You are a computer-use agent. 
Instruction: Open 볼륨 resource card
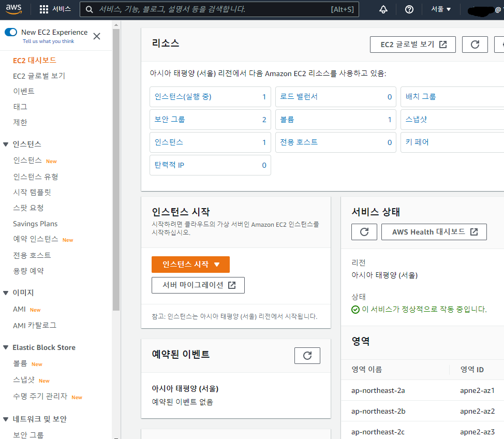tap(336, 120)
